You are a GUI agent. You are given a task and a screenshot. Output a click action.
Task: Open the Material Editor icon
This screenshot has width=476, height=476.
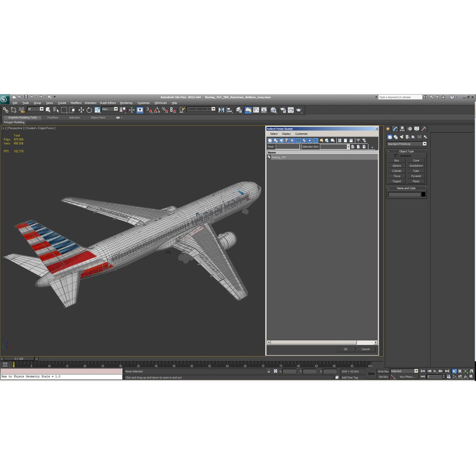click(274, 110)
